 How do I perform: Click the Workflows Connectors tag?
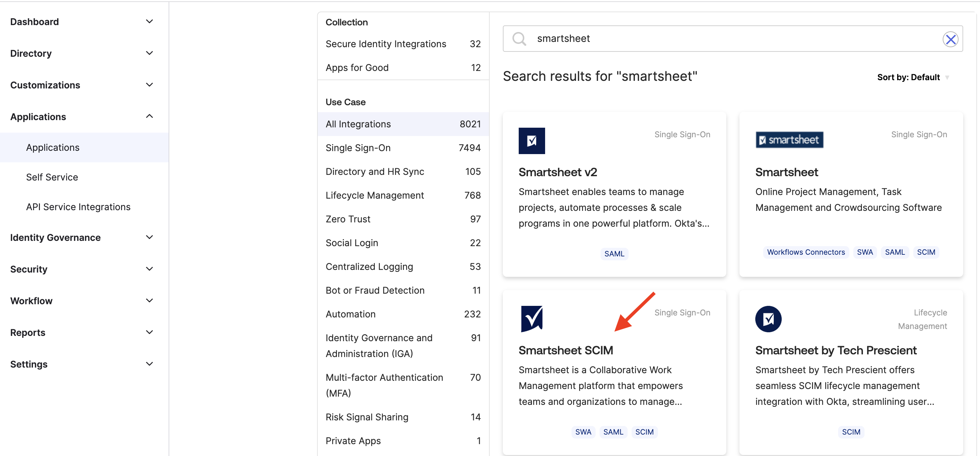coord(805,252)
